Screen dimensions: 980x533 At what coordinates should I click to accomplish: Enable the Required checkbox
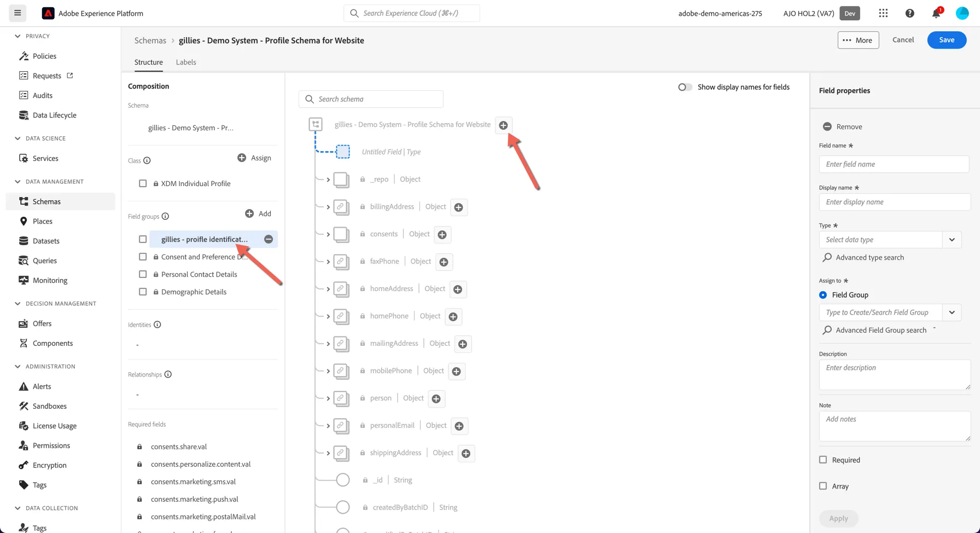(823, 460)
